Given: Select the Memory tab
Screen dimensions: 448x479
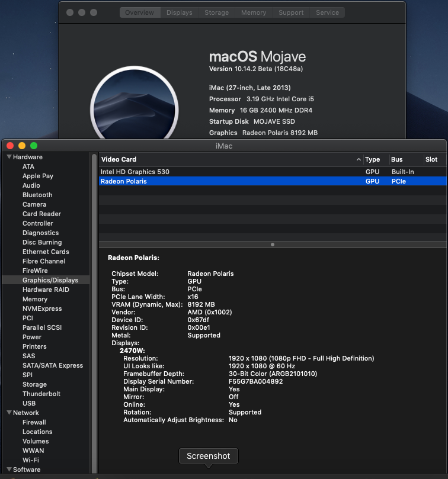Looking at the screenshot, I should click(254, 12).
